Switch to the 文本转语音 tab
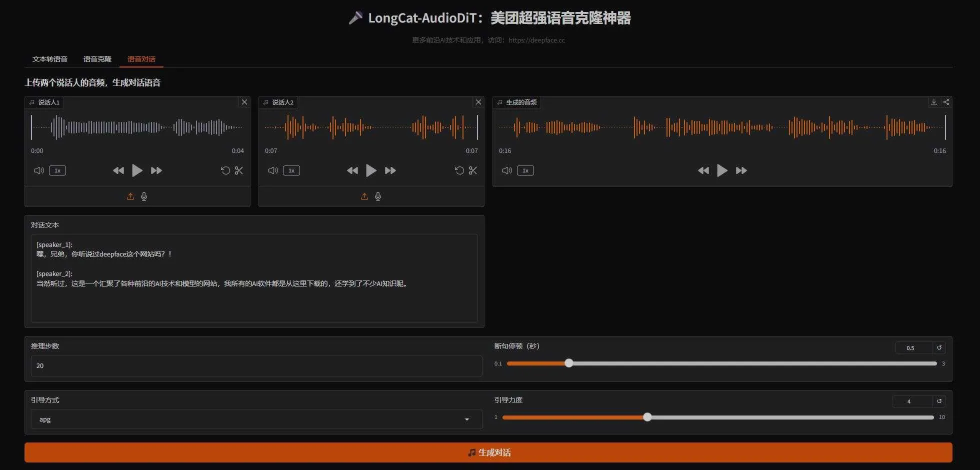This screenshot has width=980, height=470. [50, 58]
